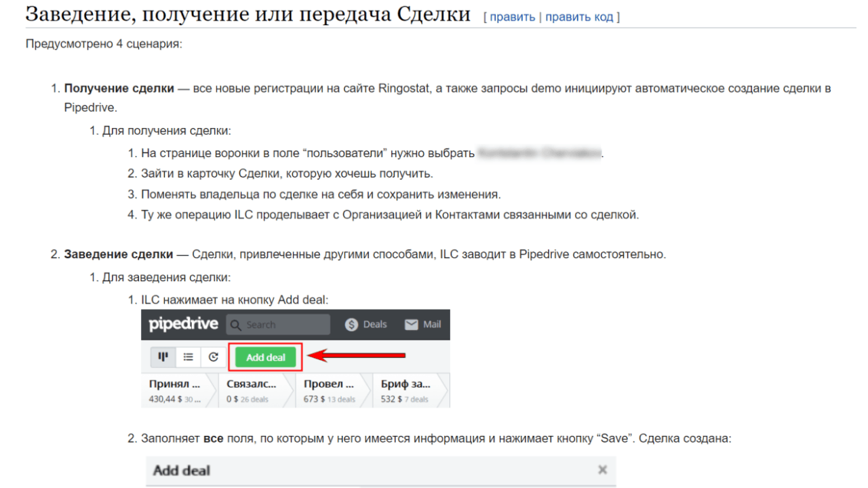Focus the Pipedrive Search field
Viewport: 868px width, 488px height.
point(278,325)
